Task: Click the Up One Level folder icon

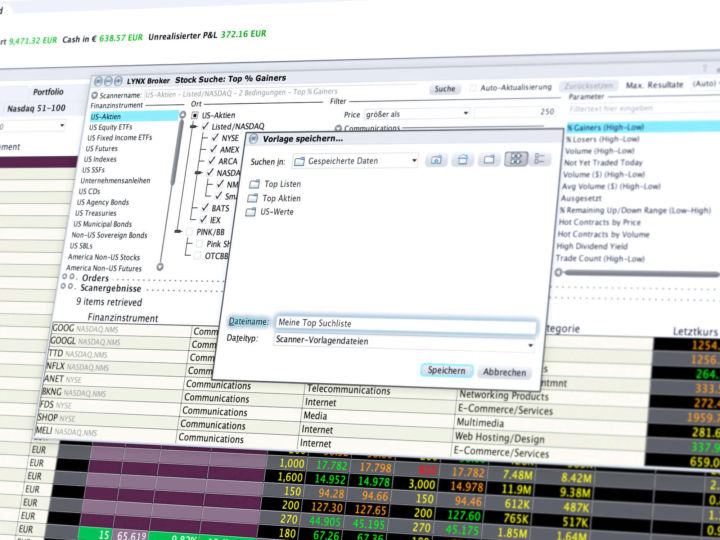Action: pos(436,160)
